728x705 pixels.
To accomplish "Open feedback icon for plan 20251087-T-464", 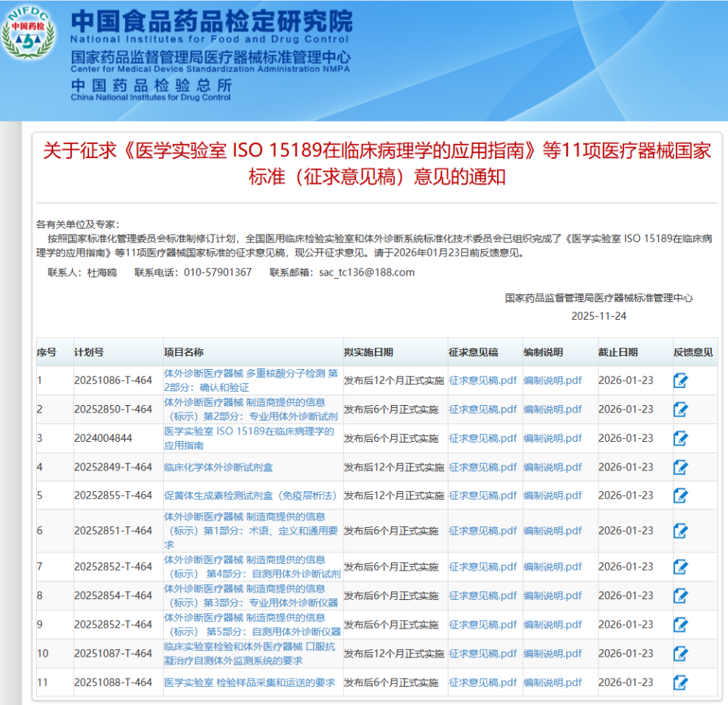I will (x=680, y=654).
